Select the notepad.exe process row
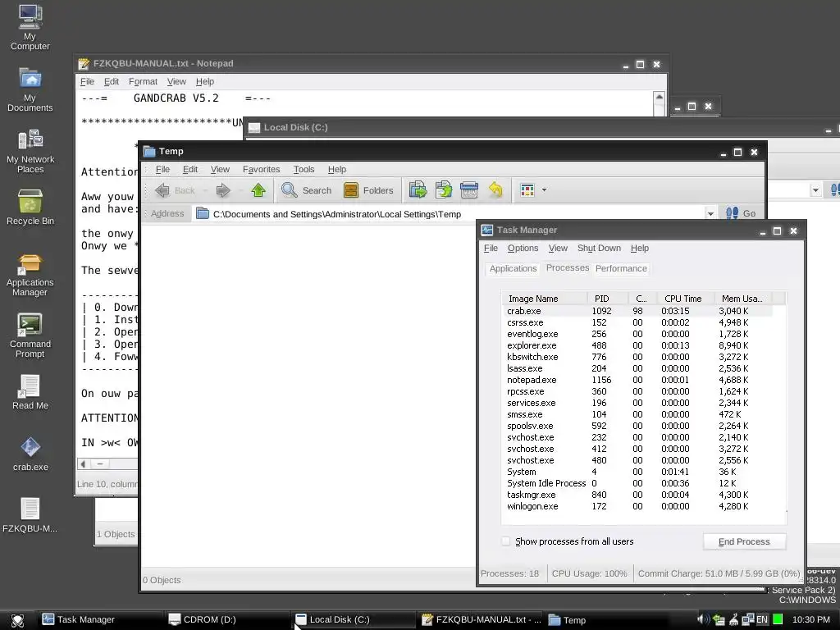The width and height of the screenshot is (840, 630). [x=637, y=380]
